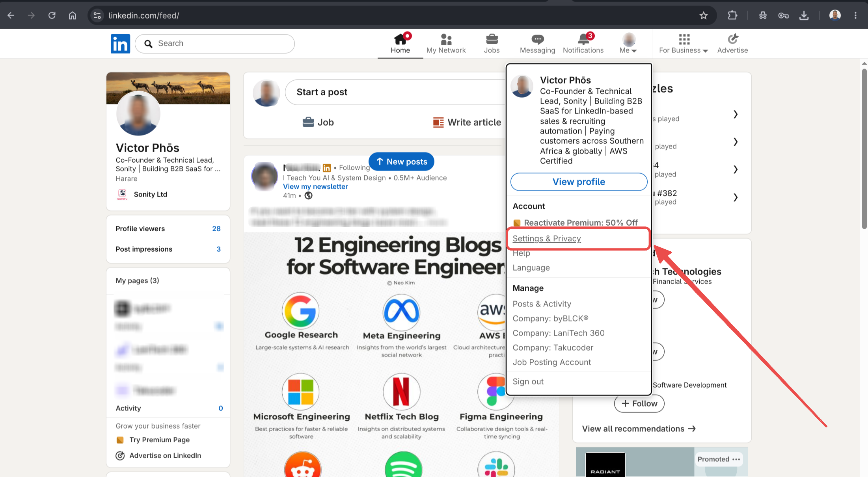Open the #382 puzzle row chevron
This screenshot has width=868, height=477.
(736, 197)
